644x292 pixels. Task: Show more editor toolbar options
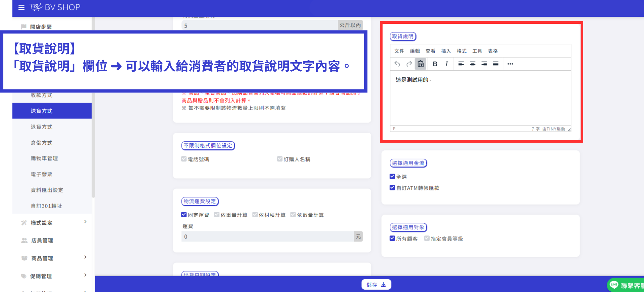[x=510, y=64]
